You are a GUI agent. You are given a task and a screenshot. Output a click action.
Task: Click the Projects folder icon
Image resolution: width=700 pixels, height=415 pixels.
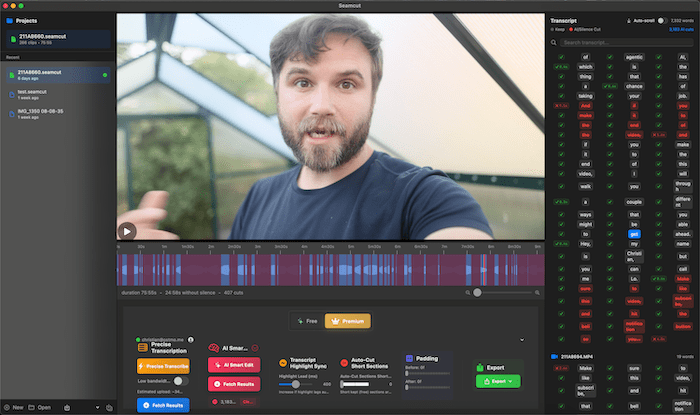tap(10, 18)
